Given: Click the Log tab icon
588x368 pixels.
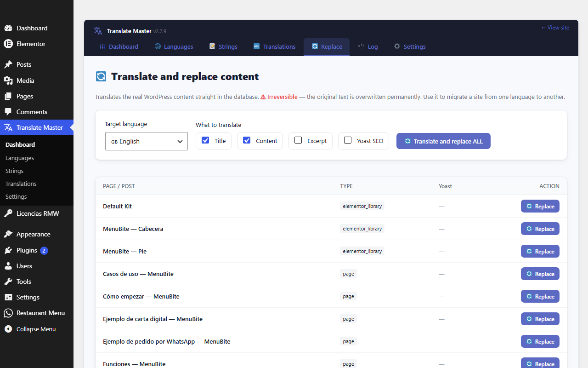Looking at the screenshot, I should [x=362, y=46].
